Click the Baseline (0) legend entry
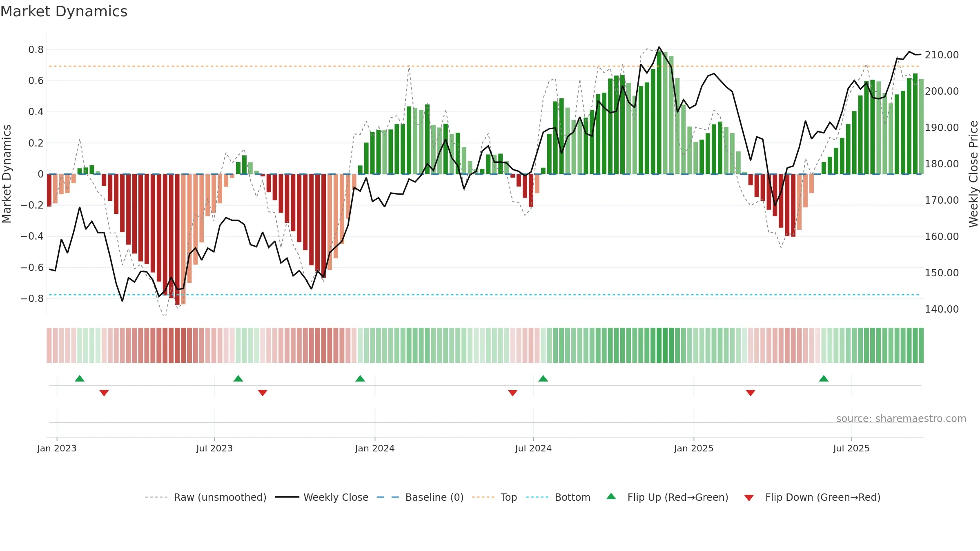 click(x=420, y=497)
